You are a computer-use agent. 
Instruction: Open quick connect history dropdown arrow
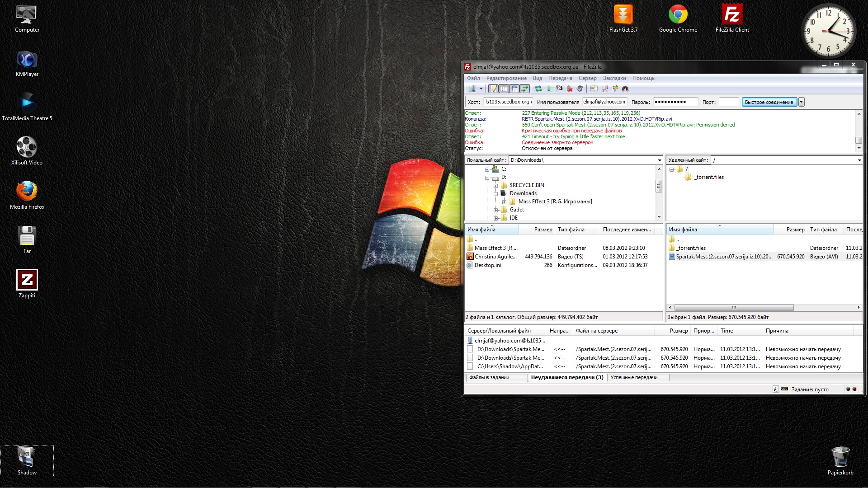[801, 102]
